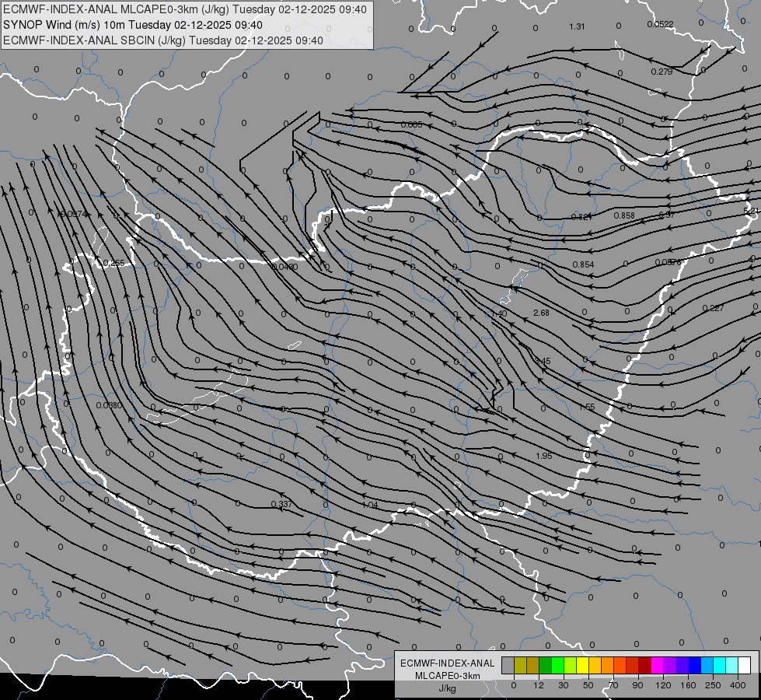Select the 0.279 value in northeast

[x=662, y=72]
